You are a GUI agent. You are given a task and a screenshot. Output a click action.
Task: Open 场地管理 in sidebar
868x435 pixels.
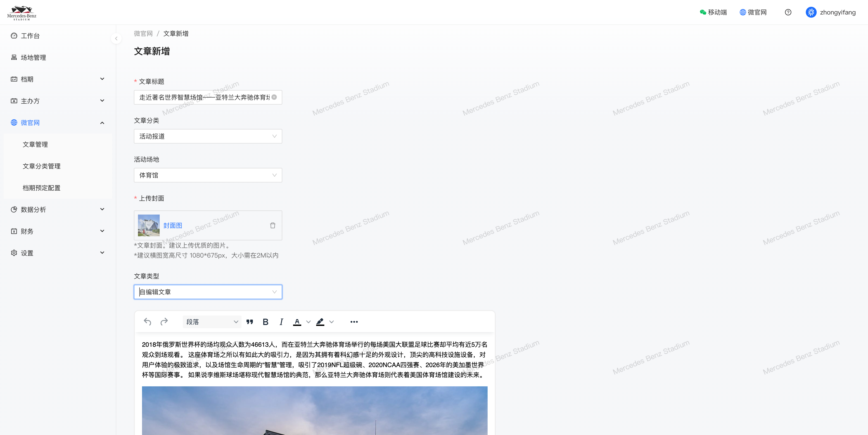click(58, 57)
